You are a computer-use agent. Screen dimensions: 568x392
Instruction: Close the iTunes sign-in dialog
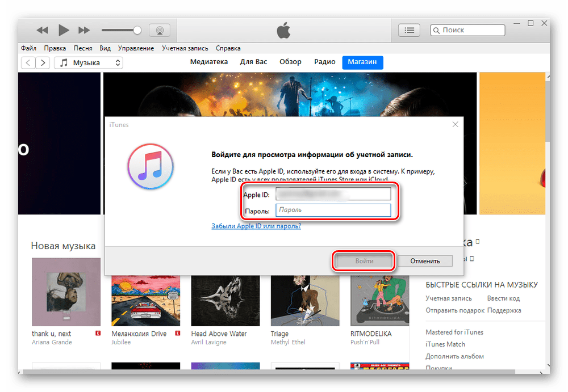tap(455, 124)
